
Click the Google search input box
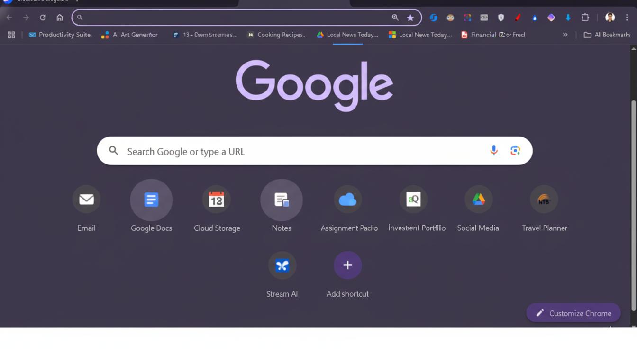coord(303,151)
